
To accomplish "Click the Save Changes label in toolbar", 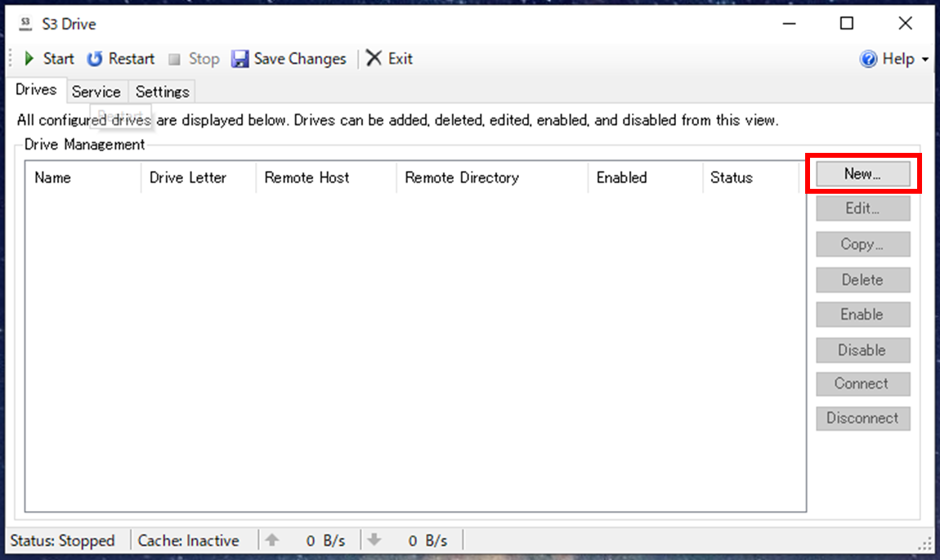I will tap(300, 59).
